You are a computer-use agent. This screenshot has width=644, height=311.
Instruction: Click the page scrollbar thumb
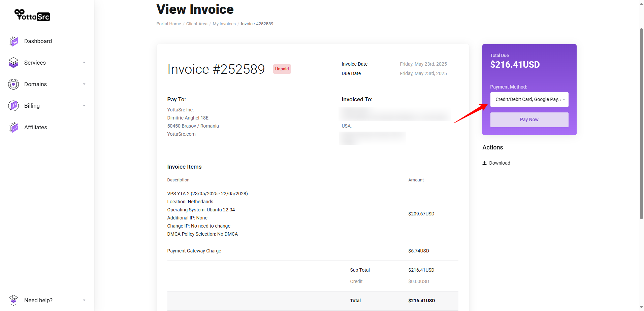tap(641, 124)
